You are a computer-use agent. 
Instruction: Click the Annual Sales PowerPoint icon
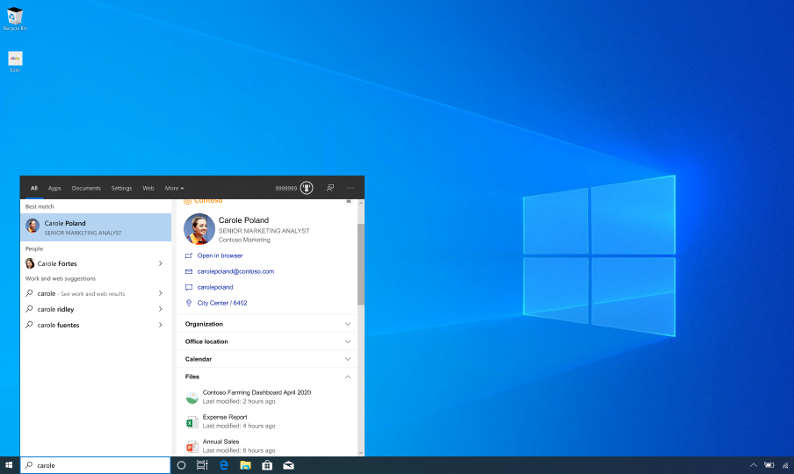(x=192, y=446)
